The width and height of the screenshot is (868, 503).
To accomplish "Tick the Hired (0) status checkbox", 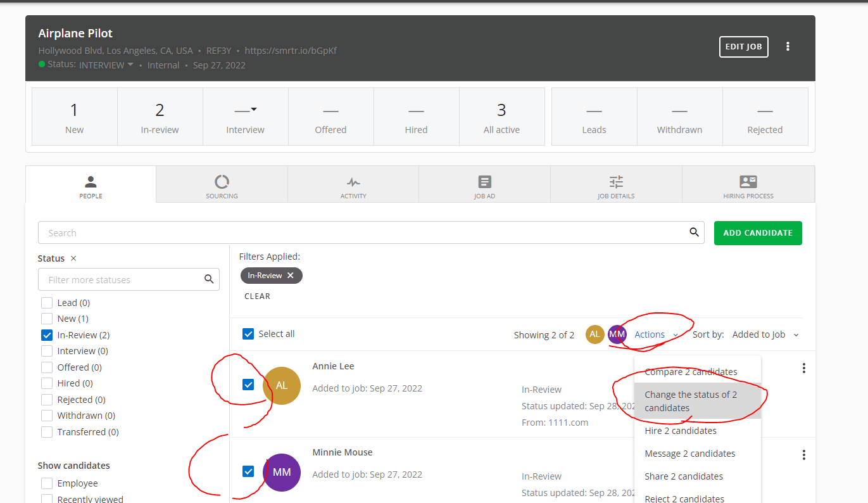I will coord(46,383).
